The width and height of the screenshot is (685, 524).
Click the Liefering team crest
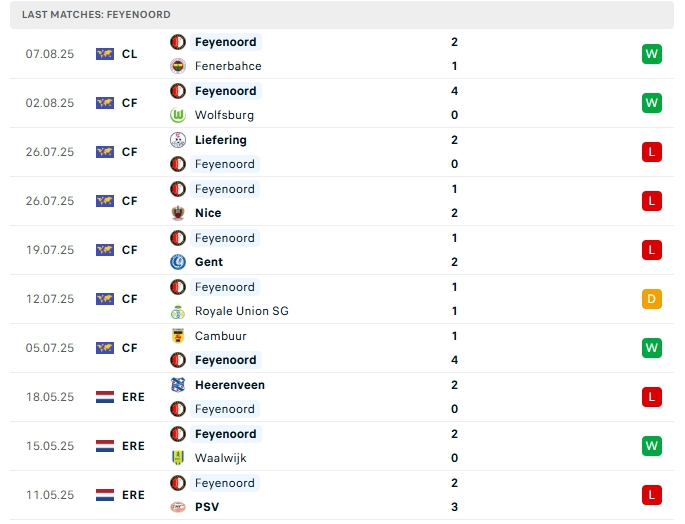pyautogui.click(x=178, y=140)
